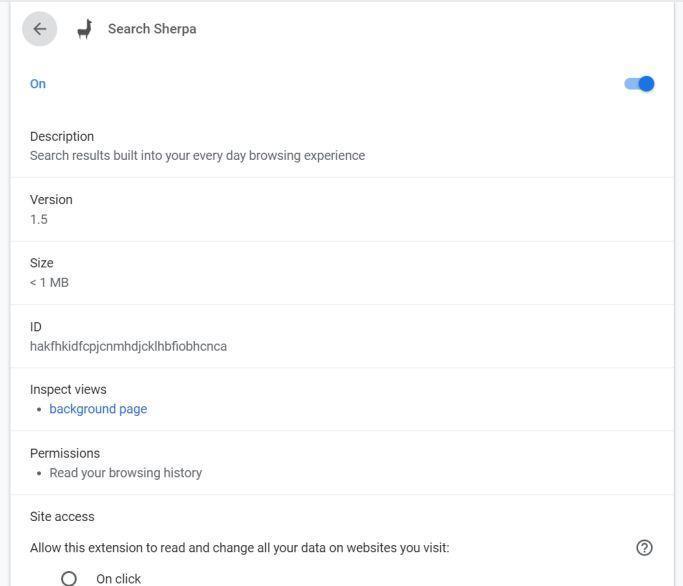Disable the Search Sherpa extension toggle
This screenshot has height=586, width=683.
click(x=639, y=84)
